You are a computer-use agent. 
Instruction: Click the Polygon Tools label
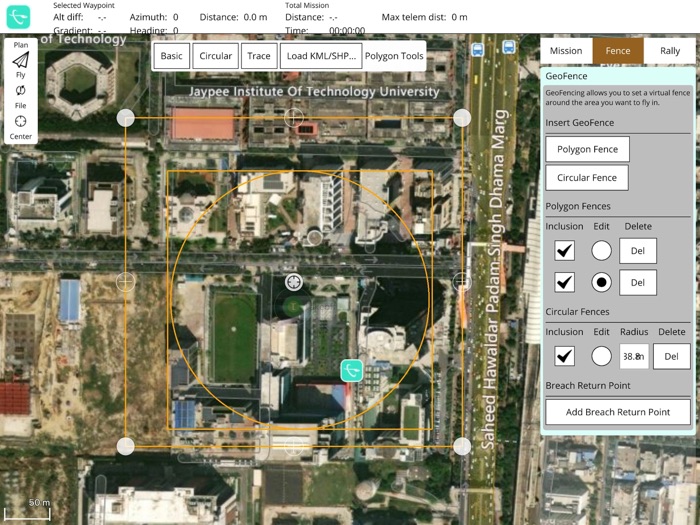pyautogui.click(x=394, y=56)
